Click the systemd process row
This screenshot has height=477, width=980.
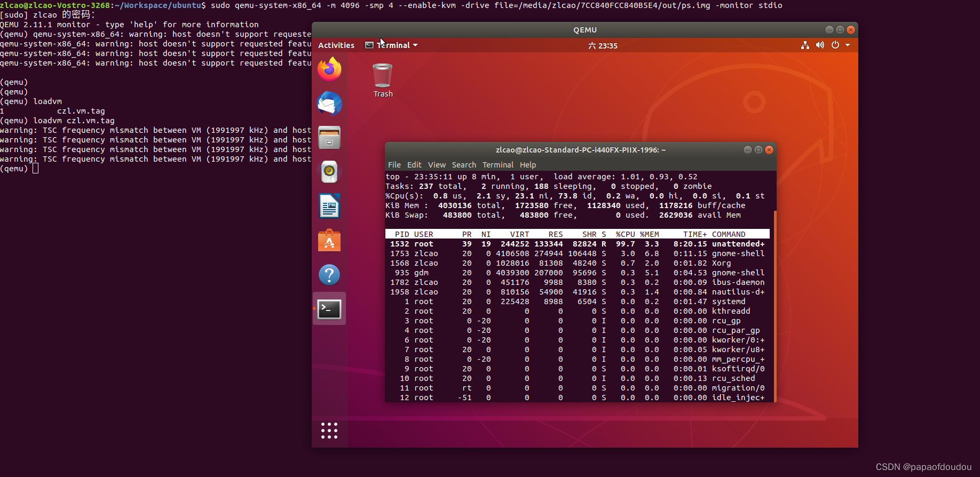(x=578, y=301)
